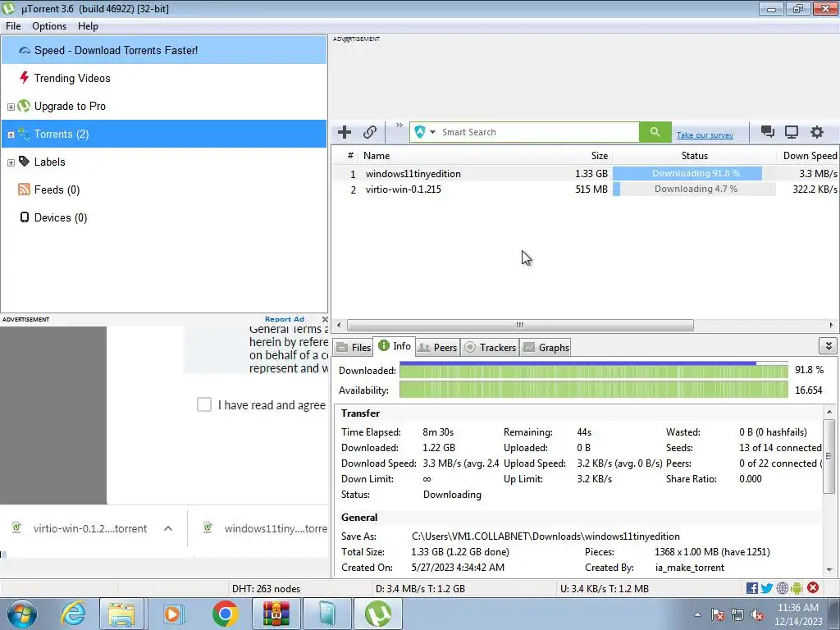Click the red error icon in status bar
The width and height of the screenshot is (840, 630).
[813, 588]
